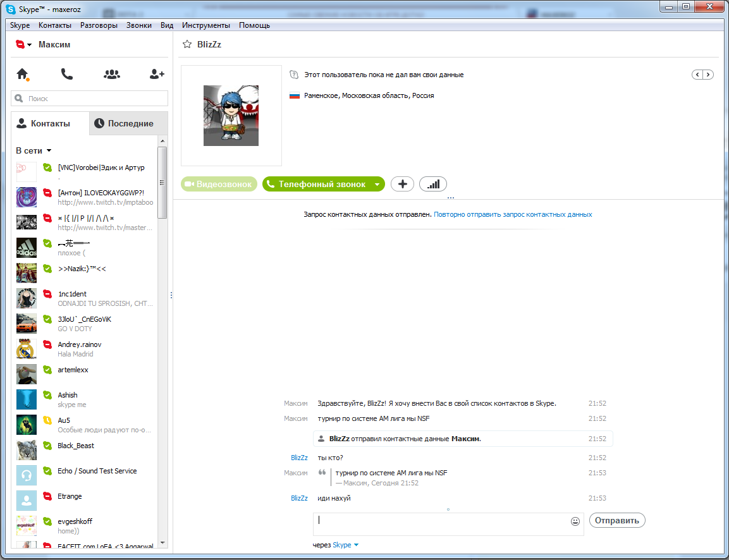Click the plus button to add participants

click(402, 184)
